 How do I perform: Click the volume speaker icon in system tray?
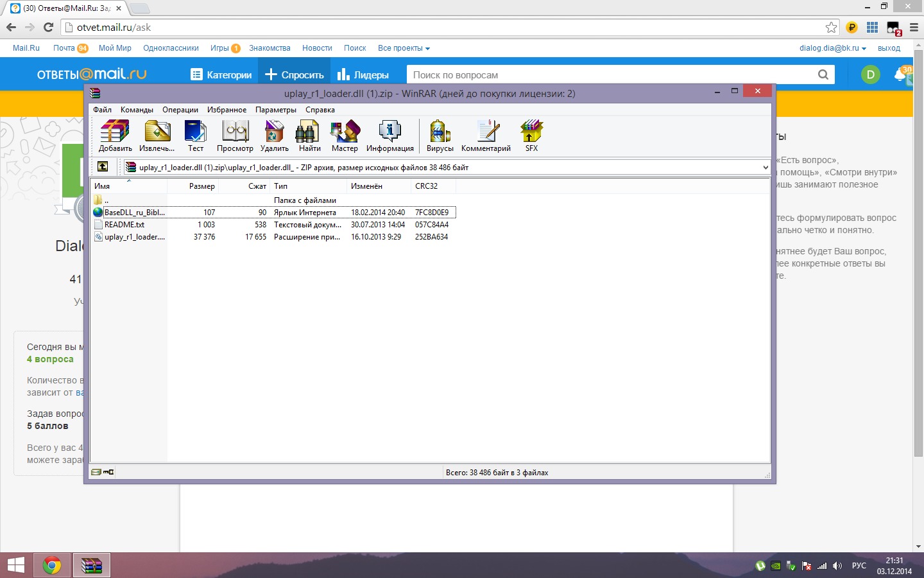tap(837, 566)
